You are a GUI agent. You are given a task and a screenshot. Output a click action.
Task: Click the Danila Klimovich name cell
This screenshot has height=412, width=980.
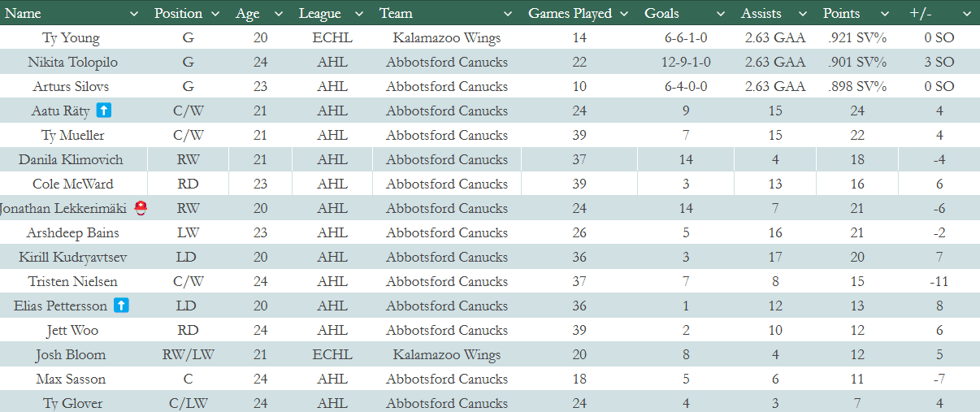70,159
